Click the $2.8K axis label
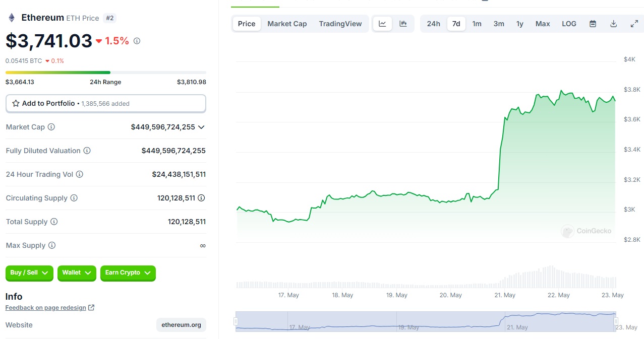Screen dimensions: 644x339 632,240
